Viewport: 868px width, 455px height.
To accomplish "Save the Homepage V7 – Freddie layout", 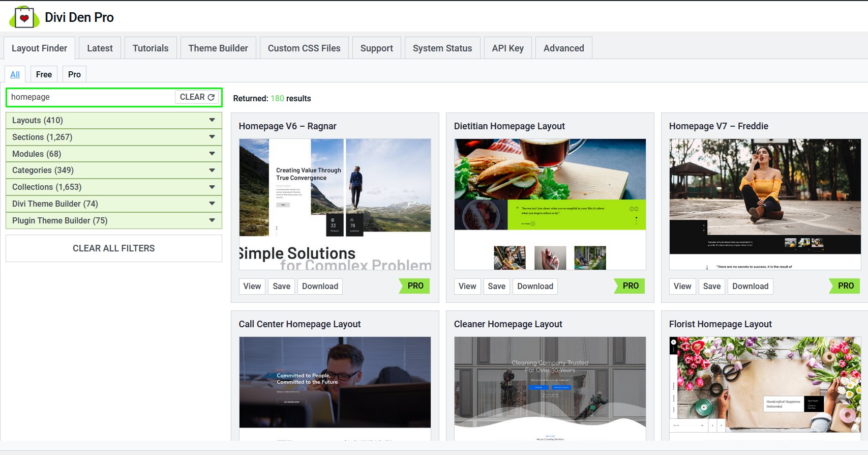I will (x=712, y=286).
